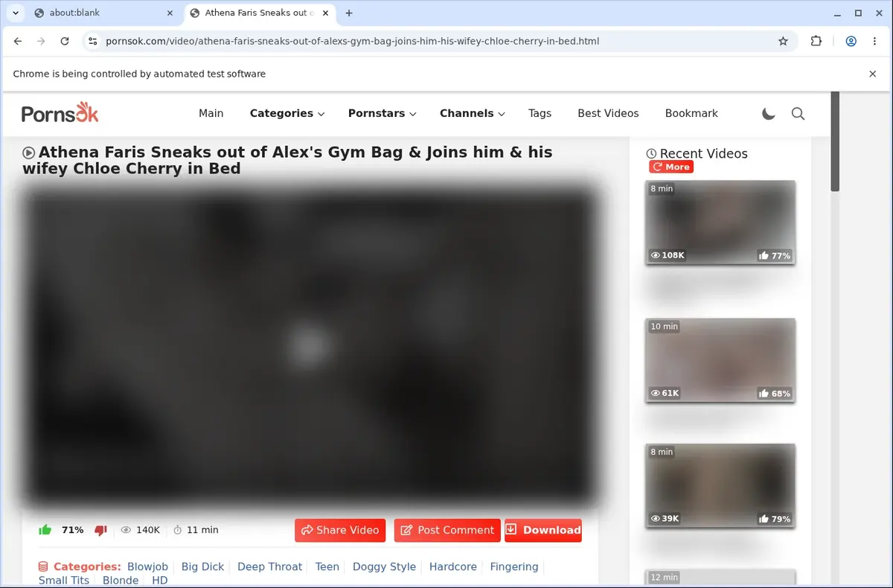Open the Tags menu item
This screenshot has height=588, width=893.
pyautogui.click(x=540, y=113)
